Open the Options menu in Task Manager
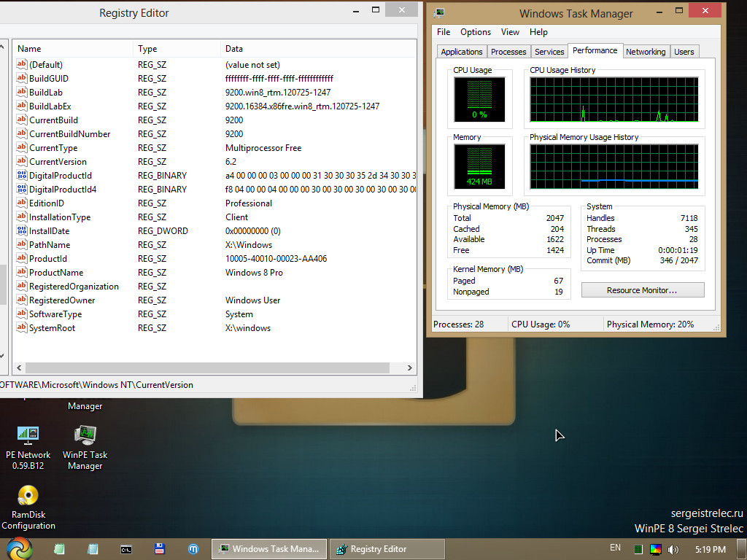 476,32
